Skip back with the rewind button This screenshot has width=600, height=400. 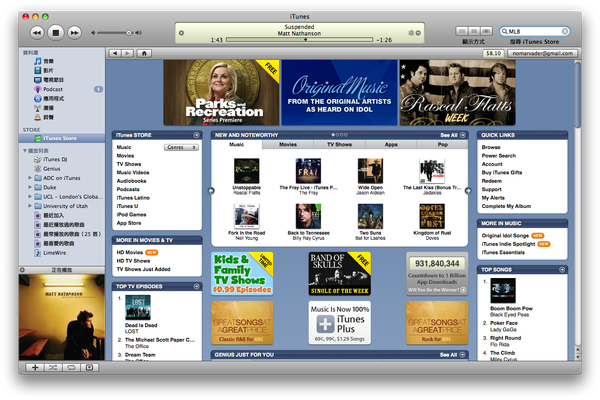pyautogui.click(x=37, y=33)
